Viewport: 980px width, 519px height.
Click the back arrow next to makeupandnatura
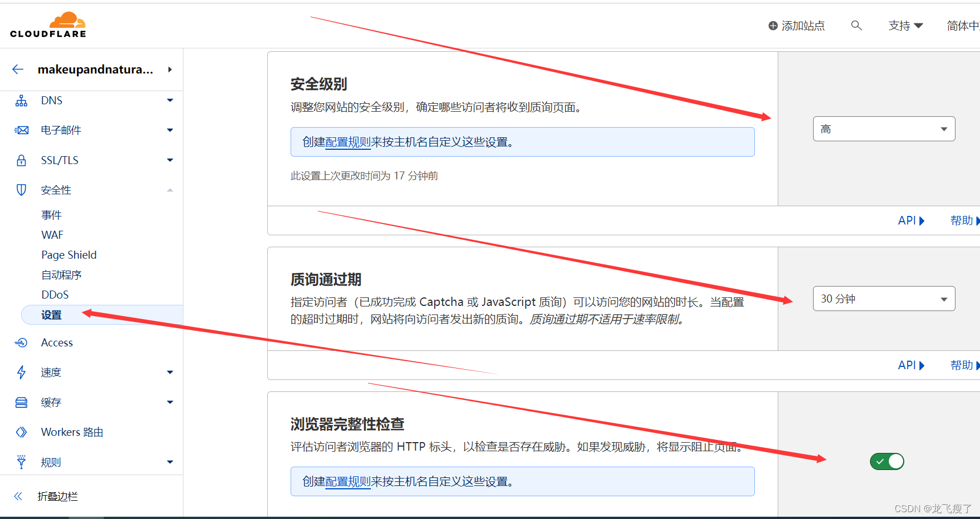pyautogui.click(x=18, y=69)
